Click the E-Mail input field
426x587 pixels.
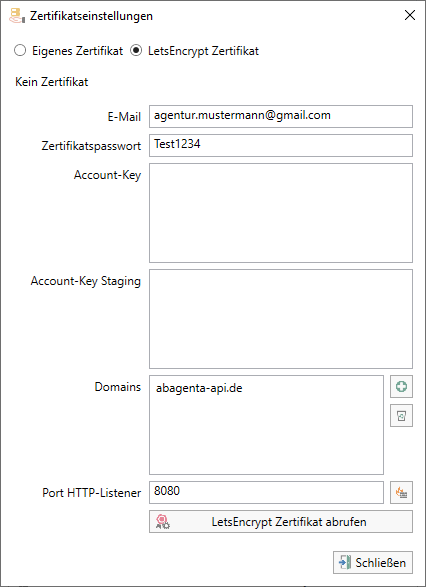click(281, 116)
